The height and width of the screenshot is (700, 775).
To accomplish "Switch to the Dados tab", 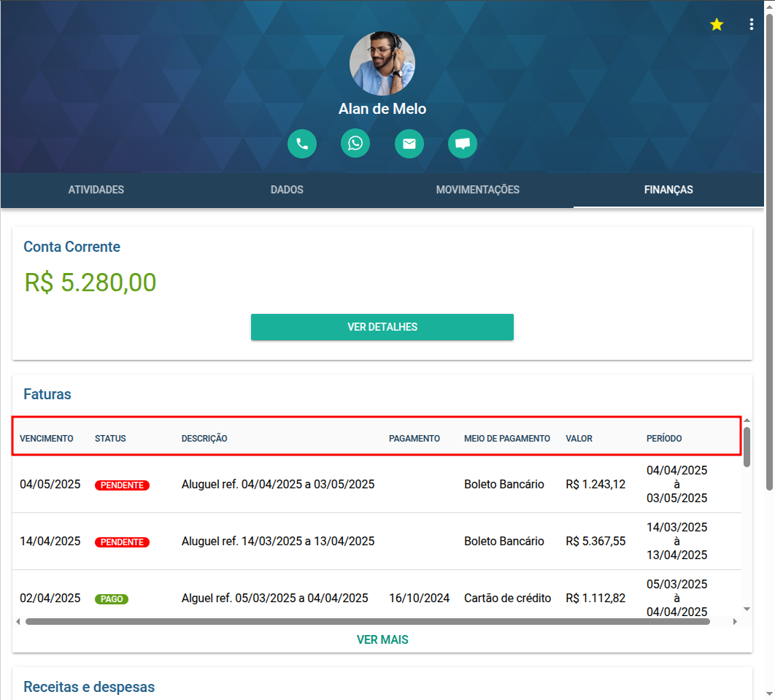I will pyautogui.click(x=287, y=190).
